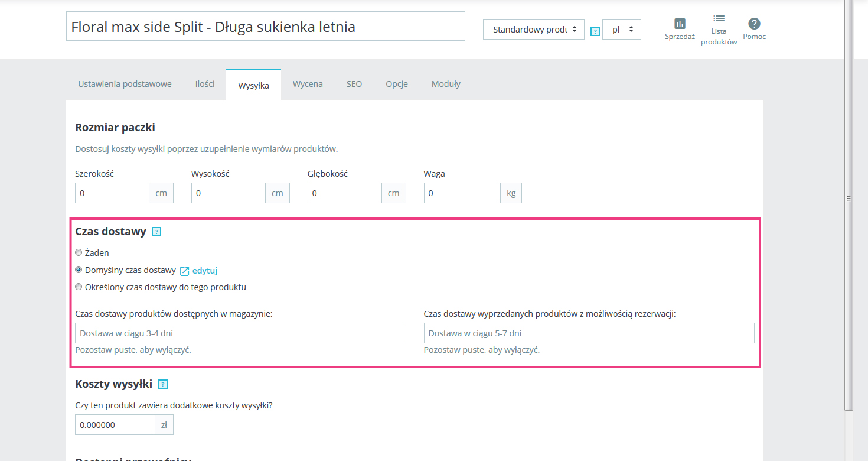Open the Wycena tab
868x461 pixels.
(x=308, y=84)
